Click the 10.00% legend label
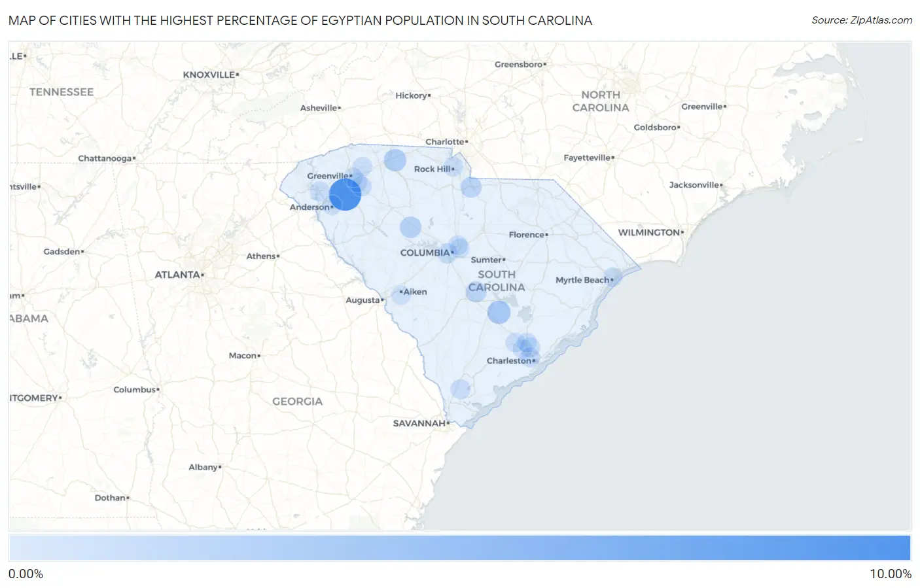920x588 pixels. click(890, 574)
